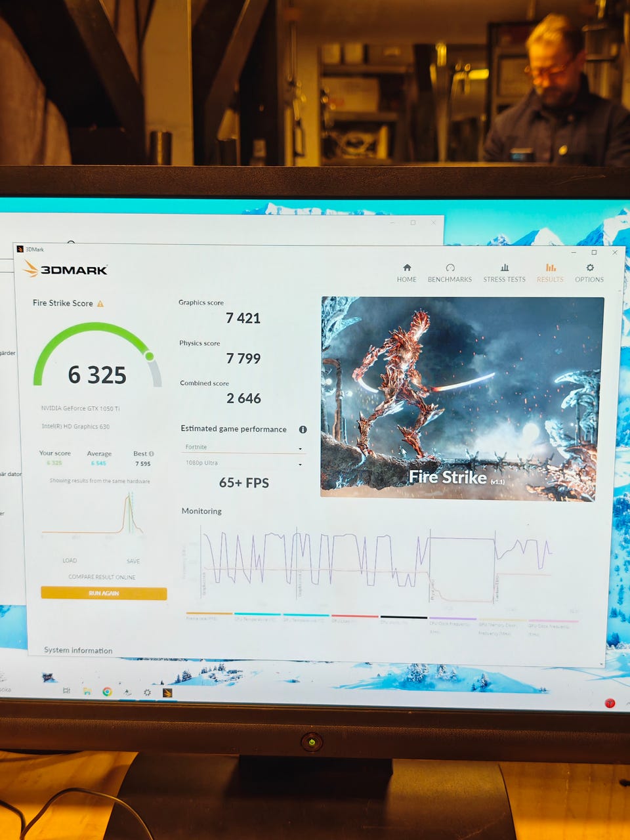Toggle the black legend entry under Monitoring
Image resolution: width=630 pixels, height=840 pixels.
404,619
